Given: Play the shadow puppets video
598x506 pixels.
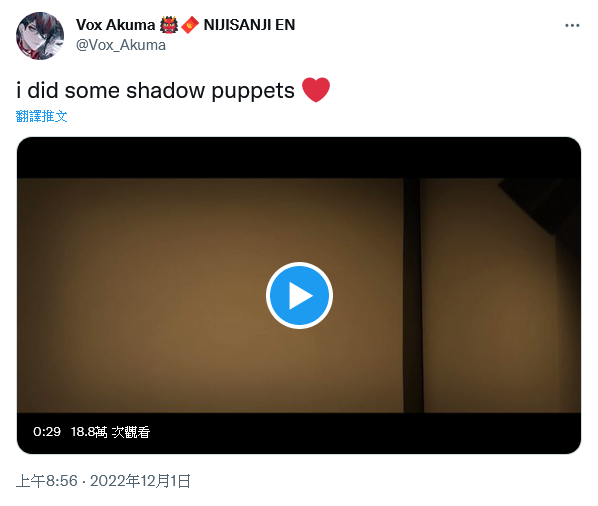Looking at the screenshot, I should 299,296.
